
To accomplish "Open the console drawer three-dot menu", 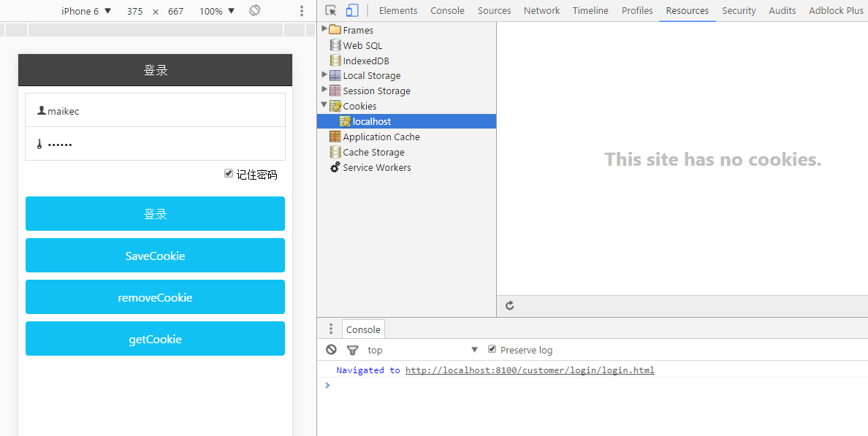I will [330, 329].
